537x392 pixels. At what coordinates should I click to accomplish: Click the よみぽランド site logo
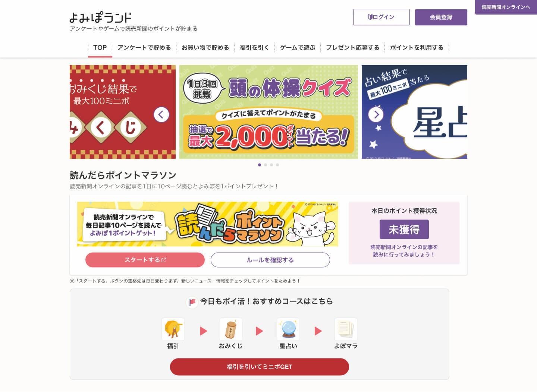pyautogui.click(x=101, y=17)
